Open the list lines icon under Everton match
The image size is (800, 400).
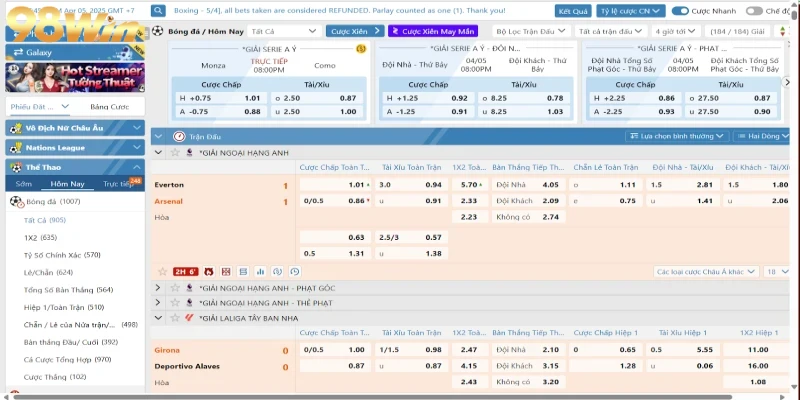pos(243,271)
